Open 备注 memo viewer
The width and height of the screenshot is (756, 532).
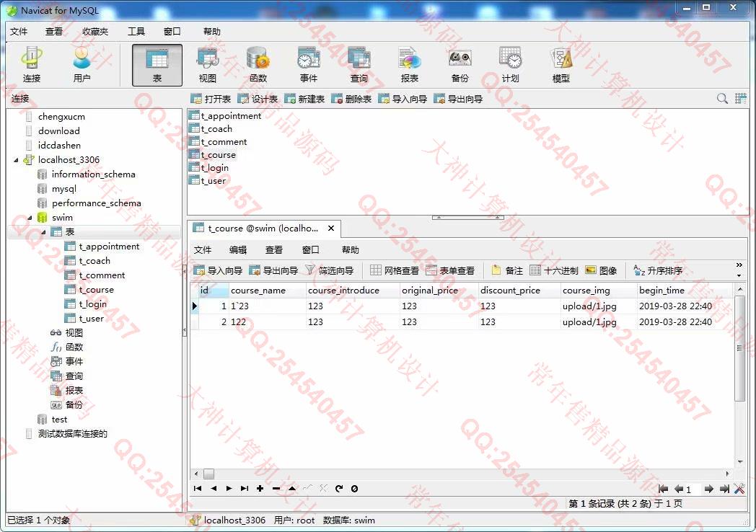pos(507,270)
